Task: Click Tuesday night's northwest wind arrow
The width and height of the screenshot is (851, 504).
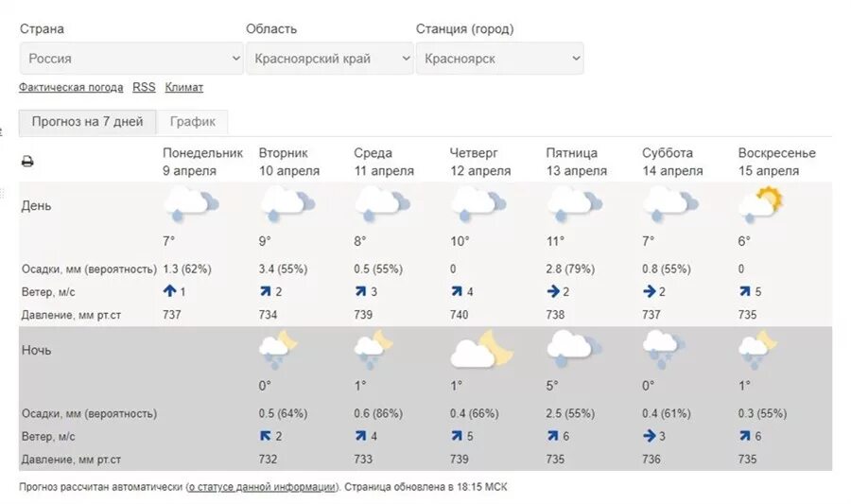Action: 266,436
